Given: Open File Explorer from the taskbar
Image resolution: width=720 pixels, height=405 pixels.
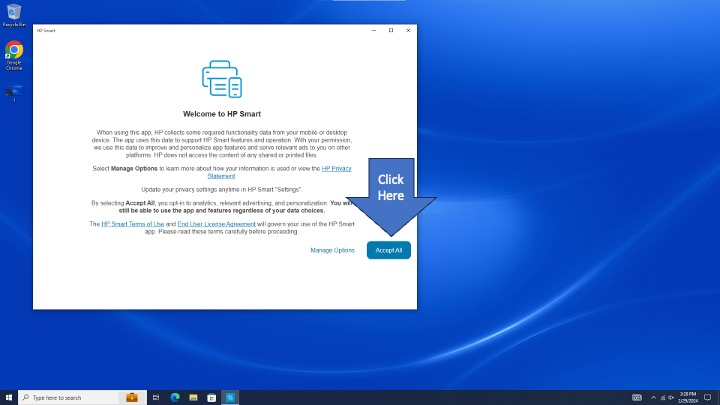Looking at the screenshot, I should pyautogui.click(x=193, y=398).
